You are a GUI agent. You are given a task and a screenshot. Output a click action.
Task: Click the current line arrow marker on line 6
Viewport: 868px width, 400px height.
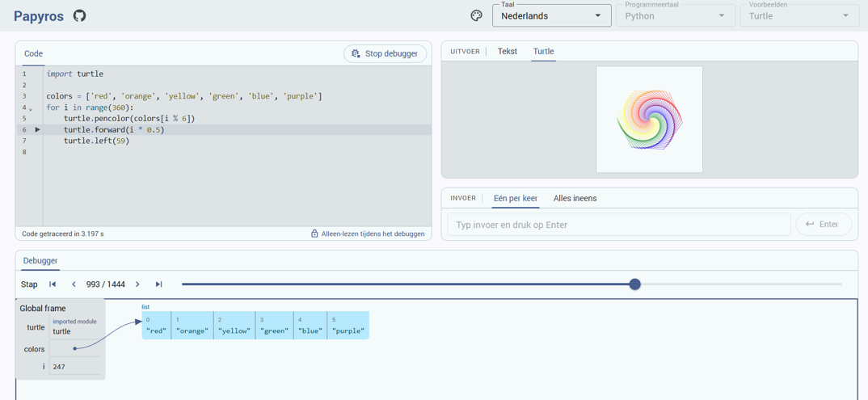point(37,129)
